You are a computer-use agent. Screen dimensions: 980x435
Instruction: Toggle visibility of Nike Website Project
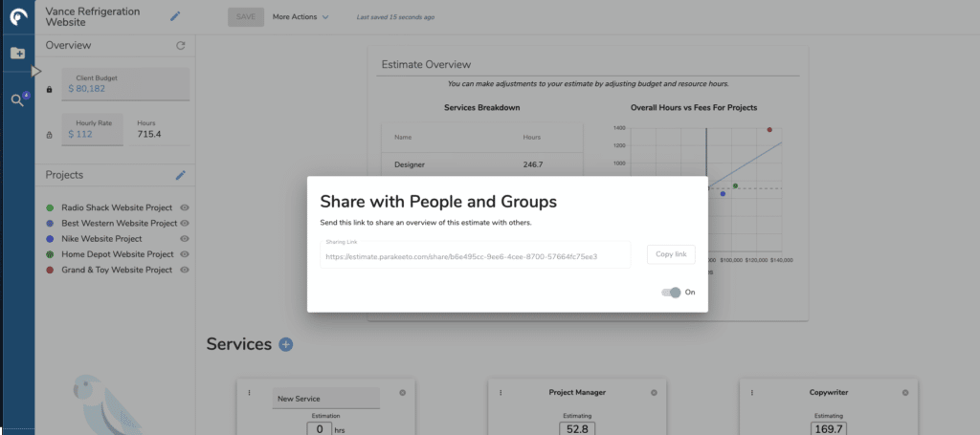[x=183, y=239]
